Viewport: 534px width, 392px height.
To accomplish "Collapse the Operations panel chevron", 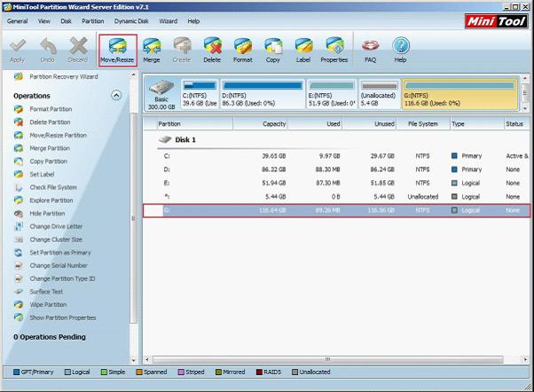I will [x=116, y=96].
